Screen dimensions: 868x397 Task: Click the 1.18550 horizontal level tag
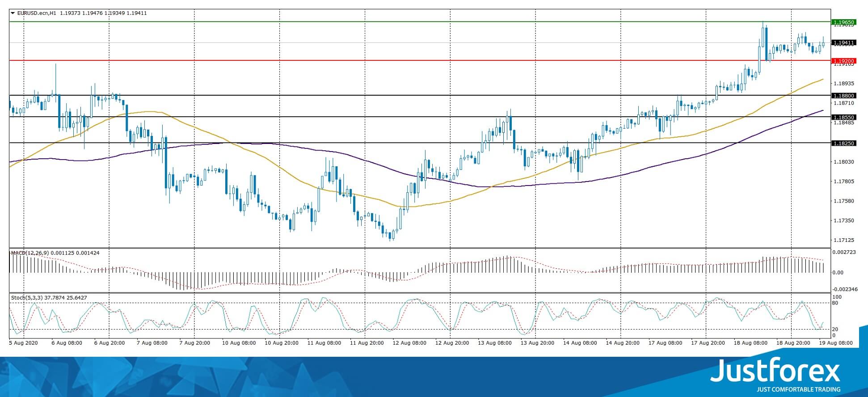click(843, 117)
